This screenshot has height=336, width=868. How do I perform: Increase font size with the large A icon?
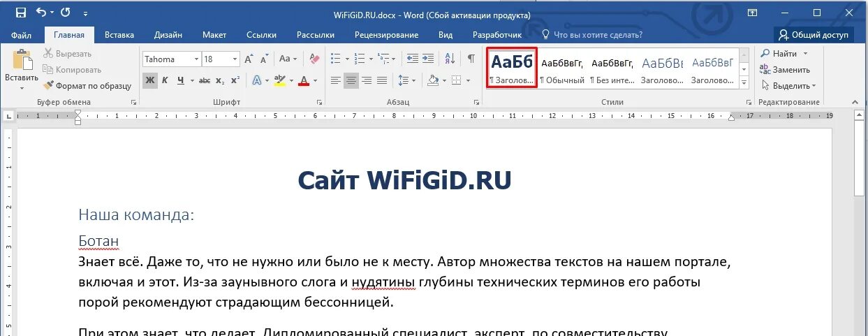click(x=249, y=59)
